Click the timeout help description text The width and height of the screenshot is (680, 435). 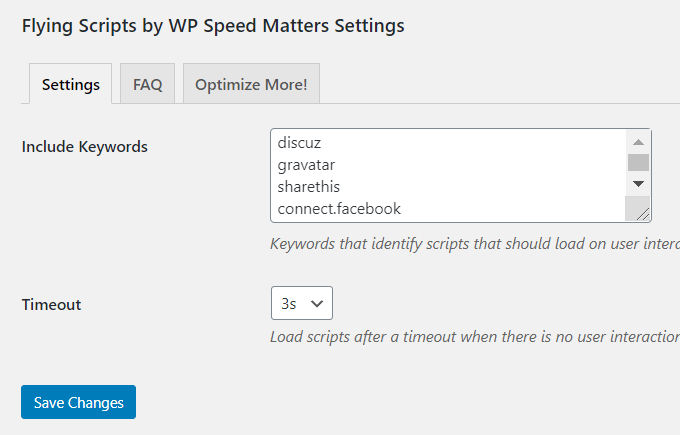(475, 337)
